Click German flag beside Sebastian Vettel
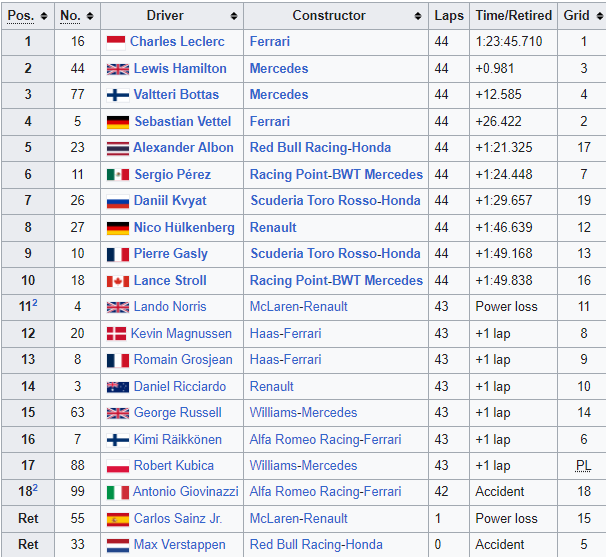This screenshot has height=557, width=606. pyautogui.click(x=118, y=122)
